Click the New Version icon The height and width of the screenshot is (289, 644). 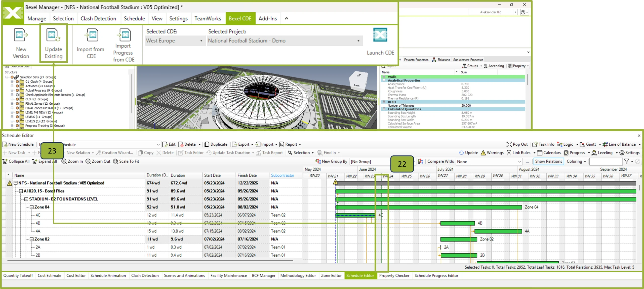pyautogui.click(x=21, y=35)
